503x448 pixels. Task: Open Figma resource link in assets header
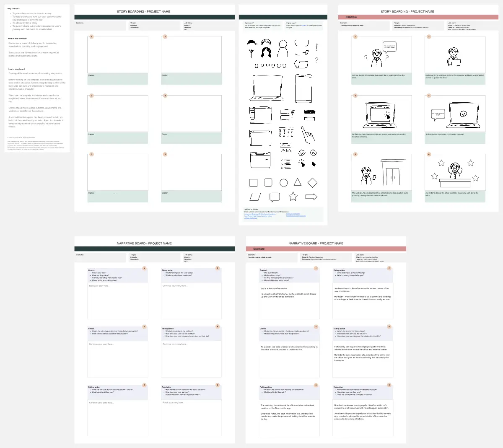click(303, 26)
